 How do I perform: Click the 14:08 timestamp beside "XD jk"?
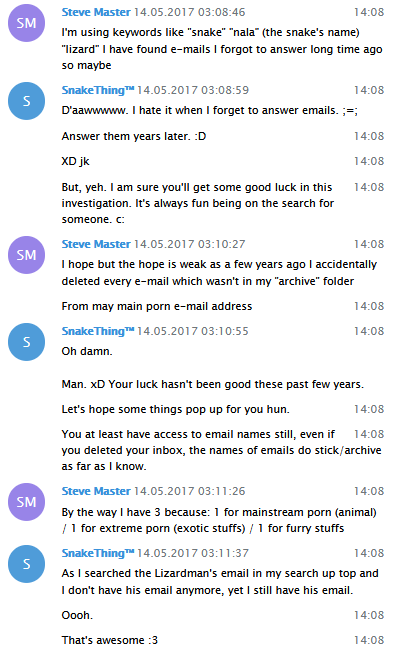click(369, 161)
